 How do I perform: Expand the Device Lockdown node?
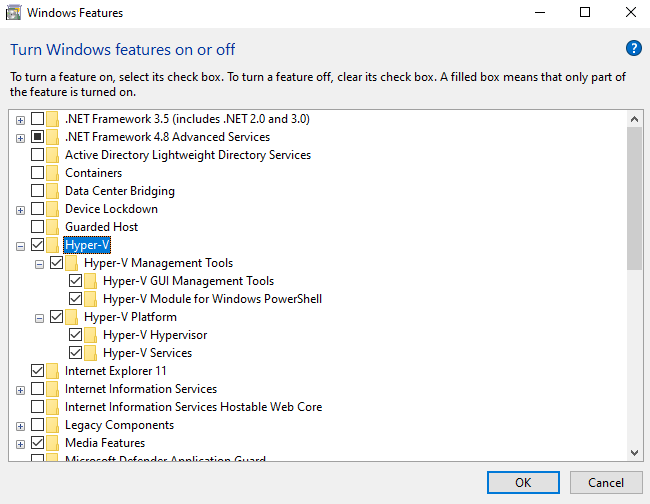20,210
